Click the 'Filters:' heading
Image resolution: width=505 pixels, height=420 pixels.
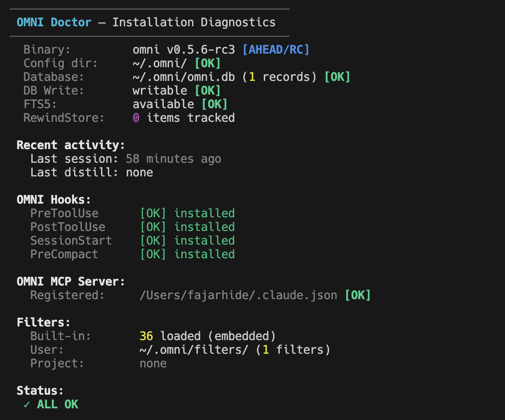point(43,323)
